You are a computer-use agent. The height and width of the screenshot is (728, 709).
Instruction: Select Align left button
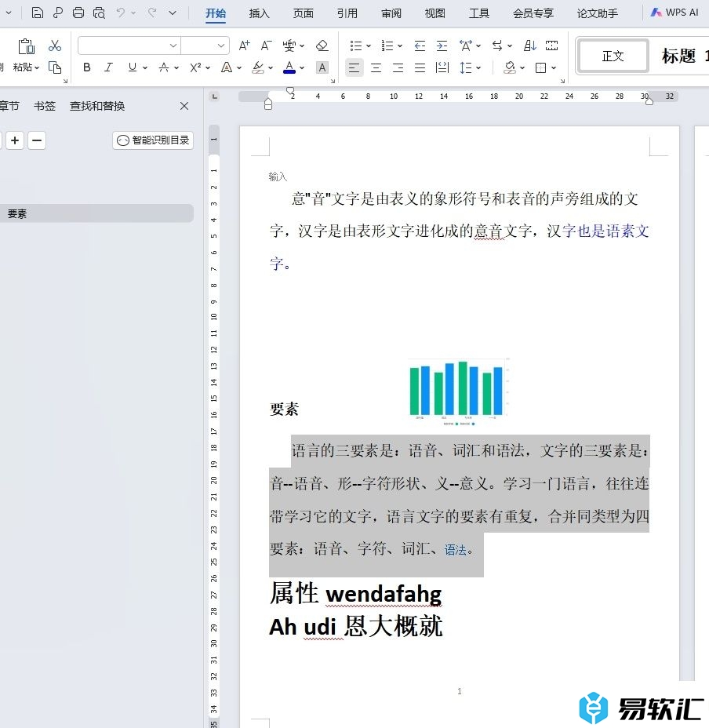point(354,67)
